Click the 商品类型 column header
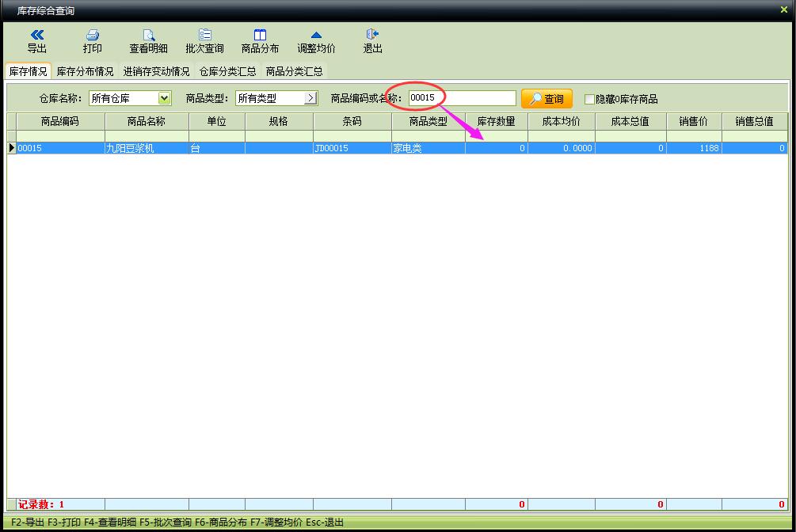The width and height of the screenshot is (796, 532). tap(428, 121)
